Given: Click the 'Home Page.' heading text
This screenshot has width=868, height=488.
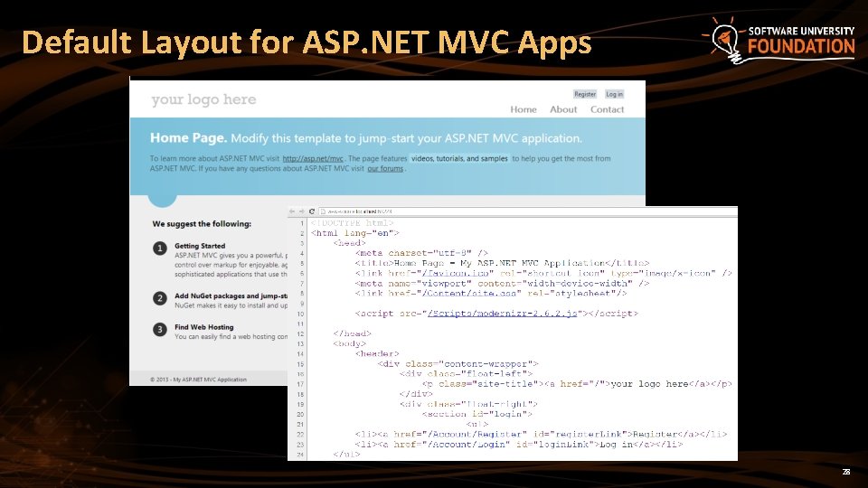Looking at the screenshot, I should pos(188,137).
